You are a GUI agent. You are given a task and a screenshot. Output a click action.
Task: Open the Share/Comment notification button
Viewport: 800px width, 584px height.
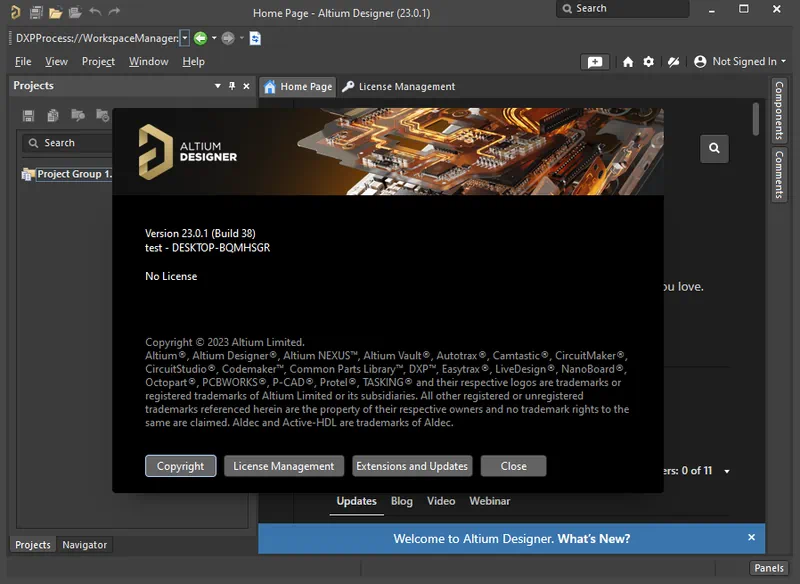coord(595,62)
